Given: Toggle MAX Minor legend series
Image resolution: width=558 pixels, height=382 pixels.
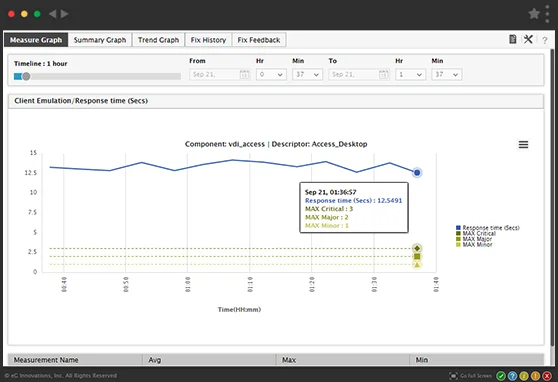Looking at the screenshot, I should [474, 245].
